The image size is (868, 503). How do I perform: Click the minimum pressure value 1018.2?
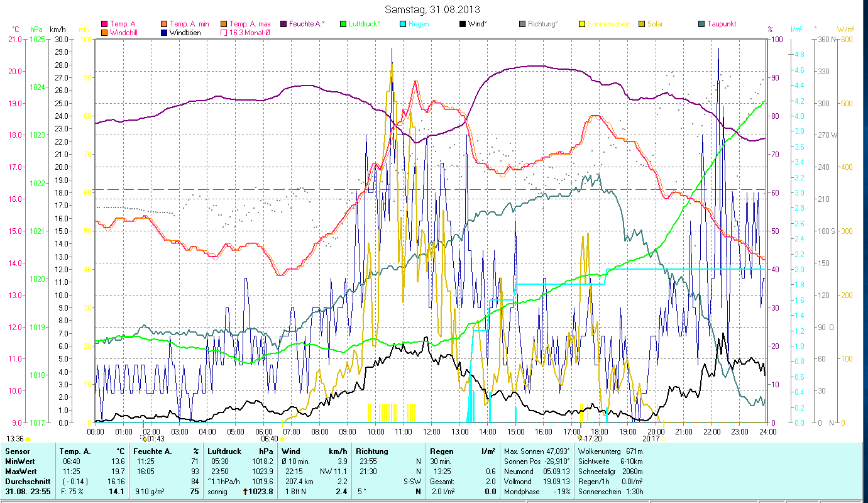tap(262, 462)
